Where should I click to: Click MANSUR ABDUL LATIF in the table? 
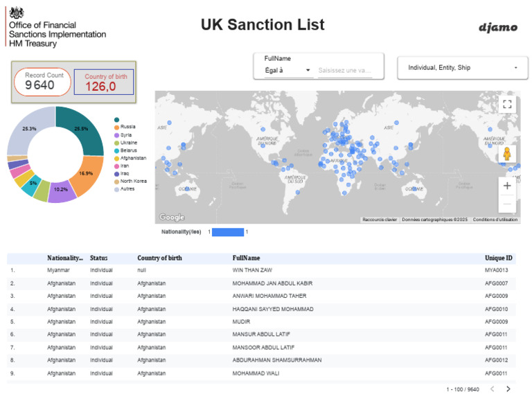(x=261, y=334)
